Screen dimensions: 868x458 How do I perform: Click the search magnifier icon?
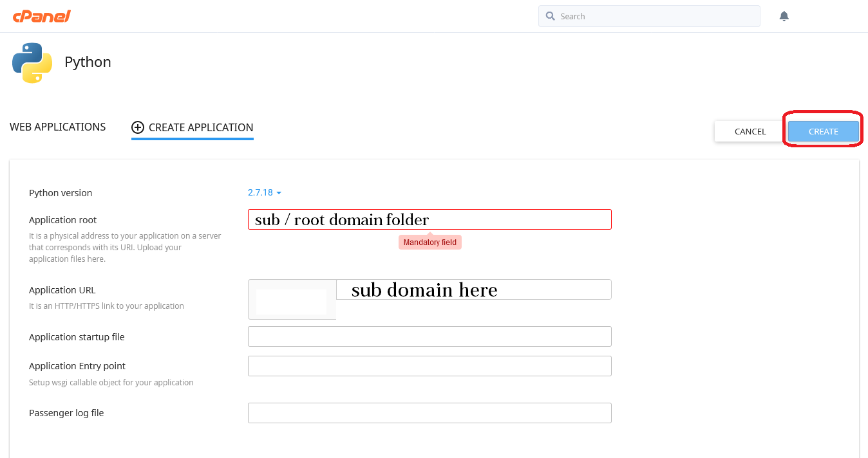click(550, 16)
